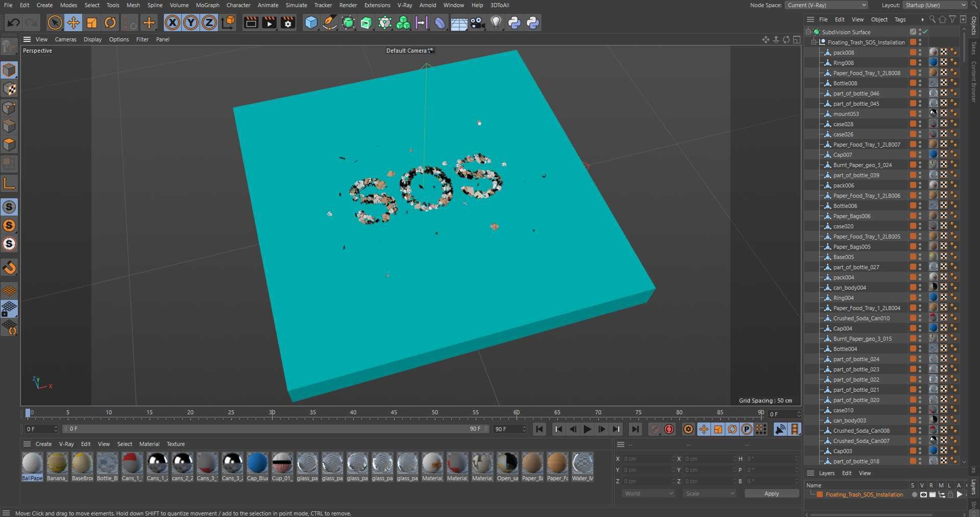The width and height of the screenshot is (980, 517).
Task: Activate the Move tool in top toolbar
Action: (73, 22)
